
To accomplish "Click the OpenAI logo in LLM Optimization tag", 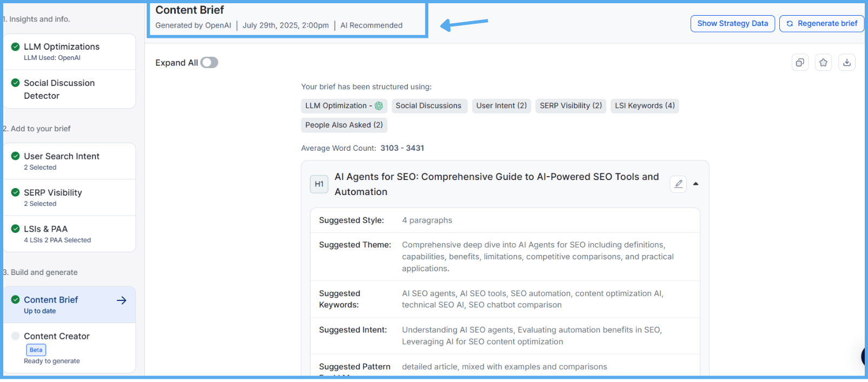I will tap(379, 106).
